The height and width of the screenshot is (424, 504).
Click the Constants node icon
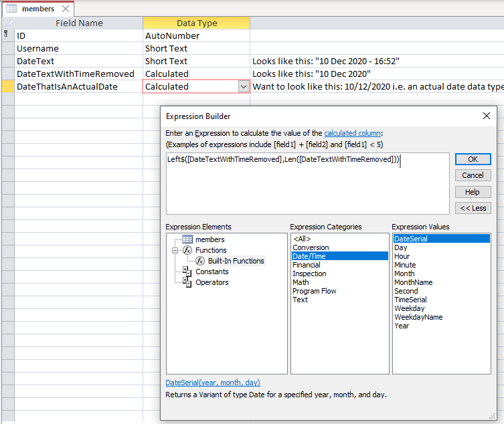[187, 272]
